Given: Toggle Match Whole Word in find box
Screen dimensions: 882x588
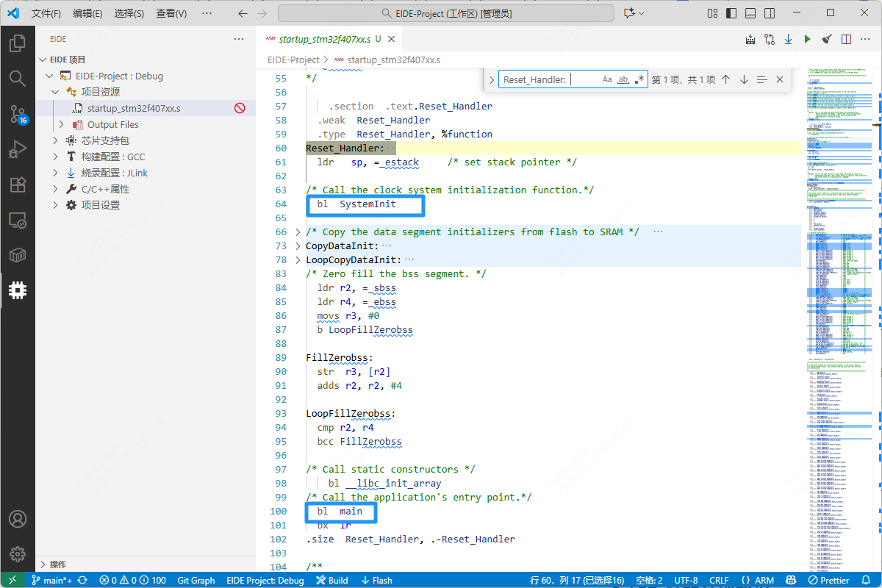Looking at the screenshot, I should point(623,79).
